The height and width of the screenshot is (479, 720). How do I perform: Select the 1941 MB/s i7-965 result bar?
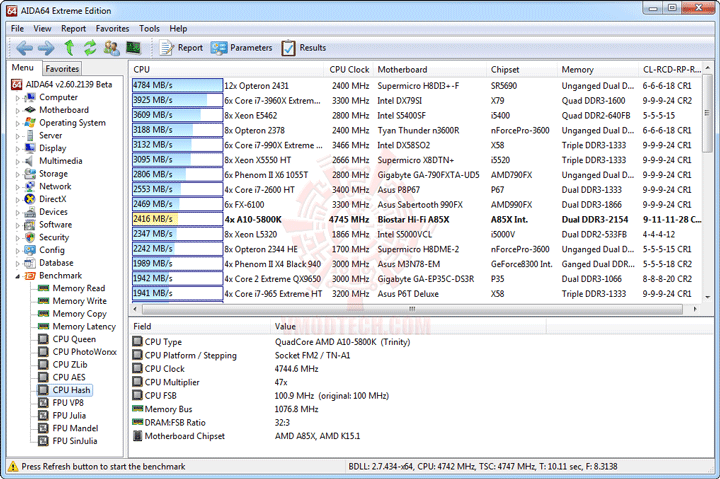pyautogui.click(x=177, y=293)
